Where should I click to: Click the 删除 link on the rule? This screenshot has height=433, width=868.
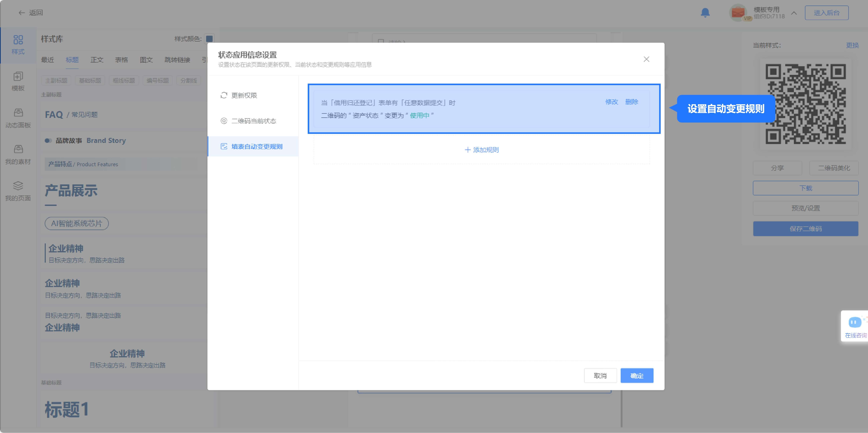coord(632,102)
